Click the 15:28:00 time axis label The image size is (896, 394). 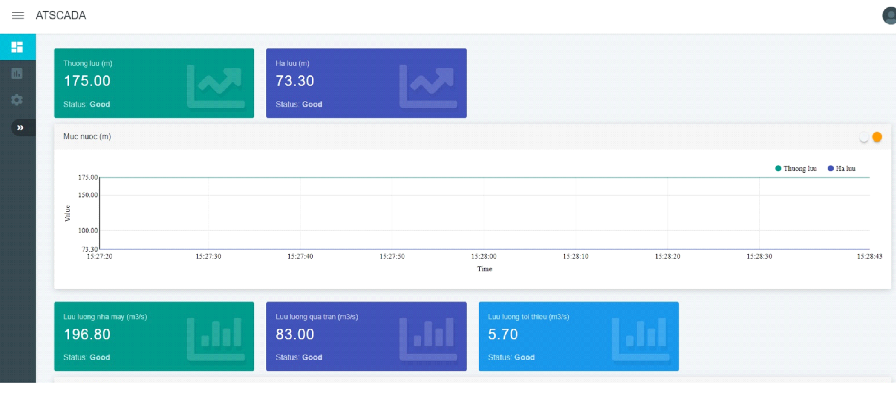pyautogui.click(x=483, y=257)
